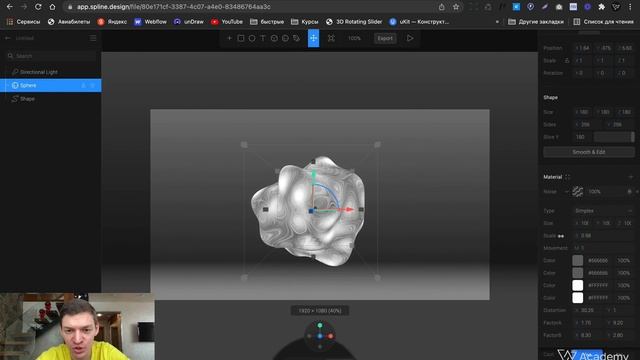This screenshot has width=640, height=360.
Task: Toggle lock icon on the Sphere row
Action: click(x=84, y=85)
